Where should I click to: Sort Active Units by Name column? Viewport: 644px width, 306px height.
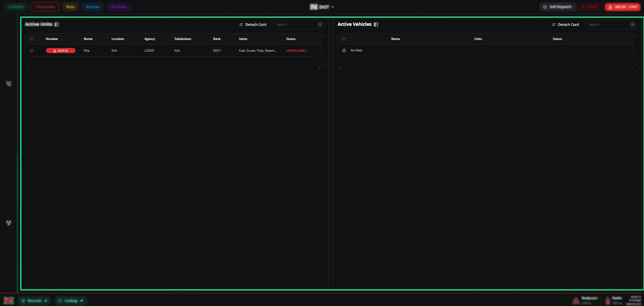[88, 39]
